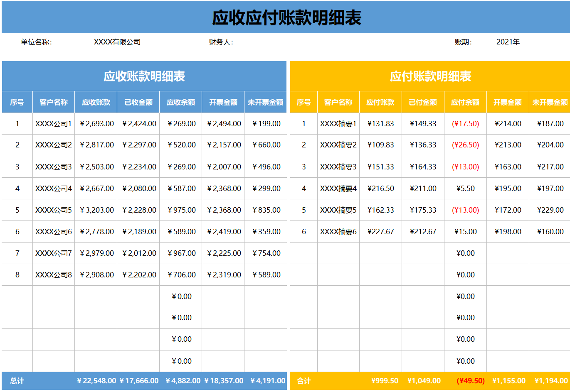Select the 客户名称 column header in receivables table

[53, 102]
